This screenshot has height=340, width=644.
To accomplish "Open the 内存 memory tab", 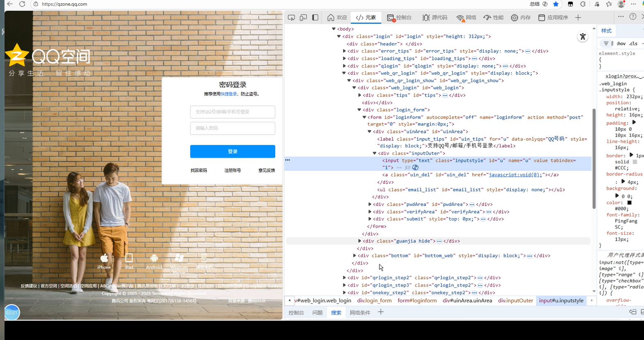I will click(521, 18).
